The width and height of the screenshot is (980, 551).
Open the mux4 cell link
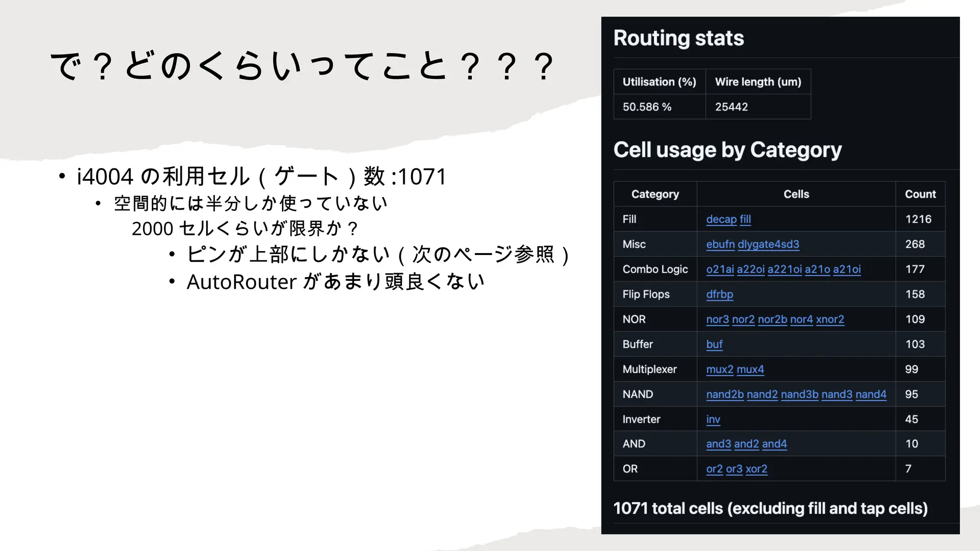[750, 369]
